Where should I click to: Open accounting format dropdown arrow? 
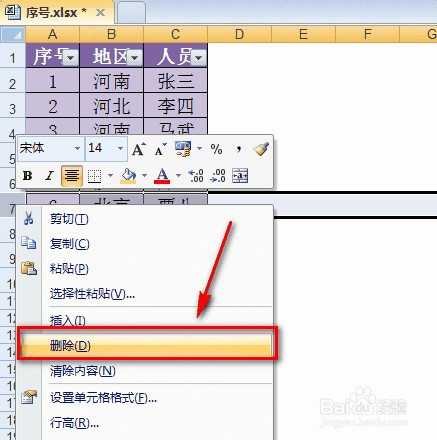[x=199, y=148]
